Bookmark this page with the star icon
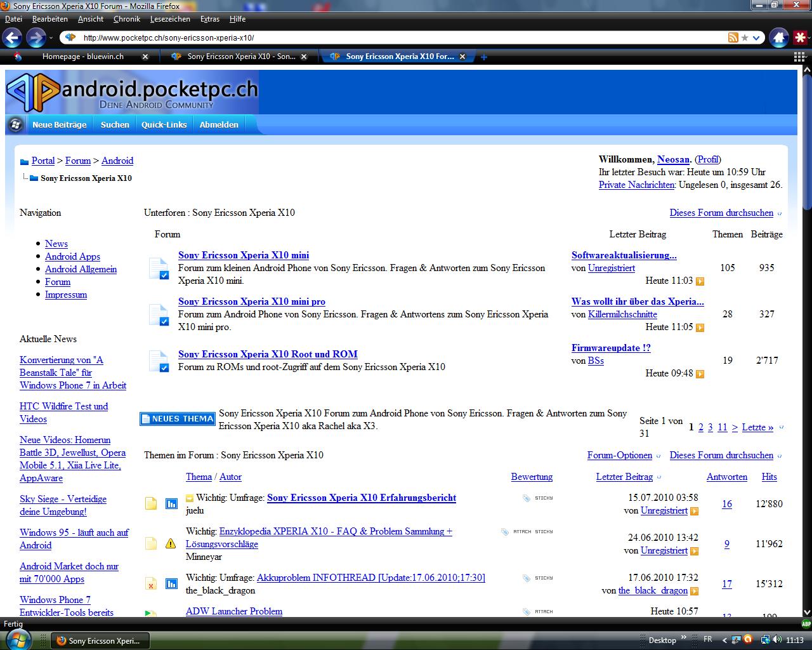812x650 pixels. point(745,38)
